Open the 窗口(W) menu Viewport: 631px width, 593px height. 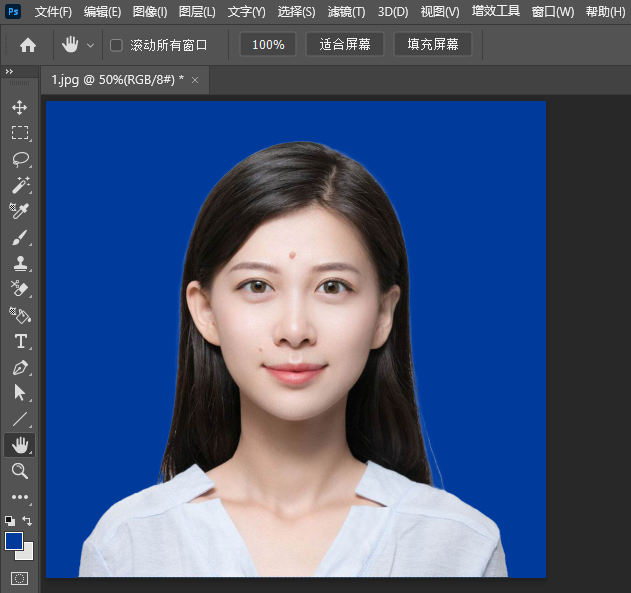tap(553, 12)
